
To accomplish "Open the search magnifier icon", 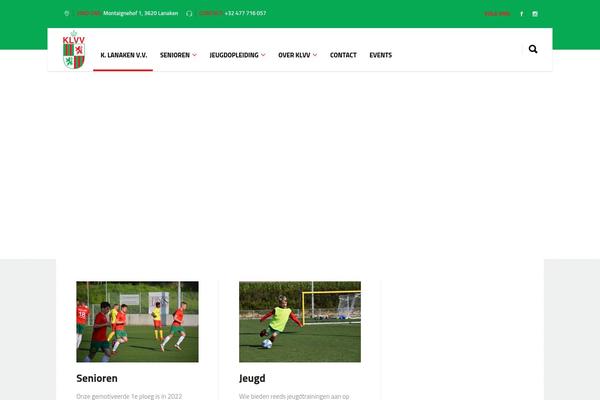I will pyautogui.click(x=533, y=49).
